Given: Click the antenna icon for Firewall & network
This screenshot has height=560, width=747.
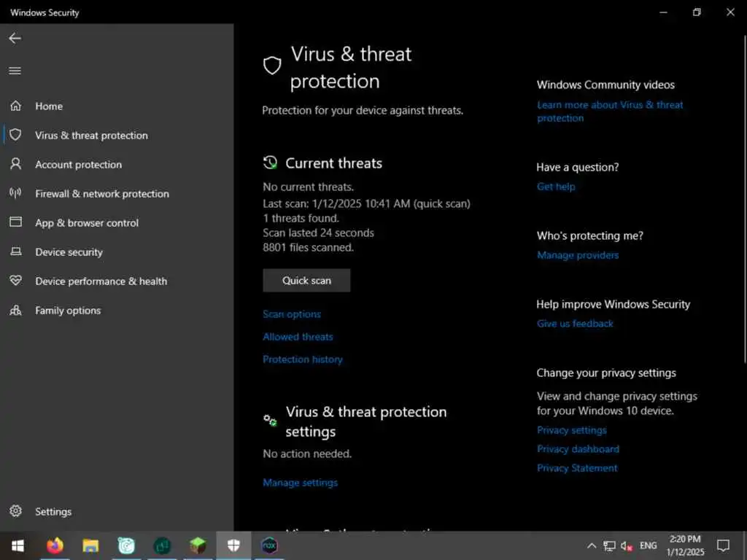Looking at the screenshot, I should point(16,192).
